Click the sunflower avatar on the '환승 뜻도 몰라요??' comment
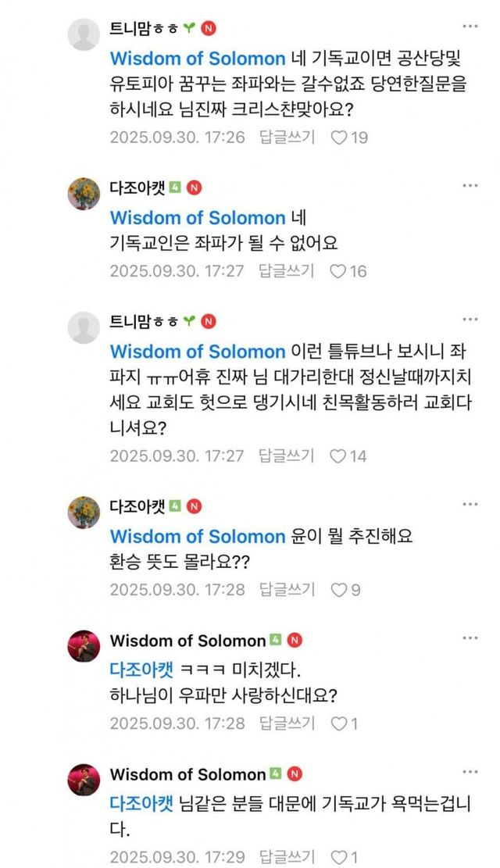Image resolution: width=500 pixels, height=868 pixels. [84, 512]
